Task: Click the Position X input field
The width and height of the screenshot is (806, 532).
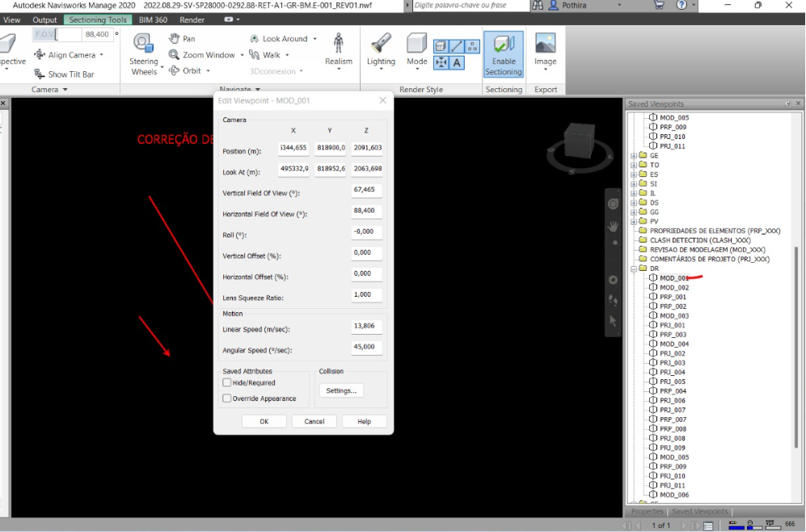Action: 292,147
